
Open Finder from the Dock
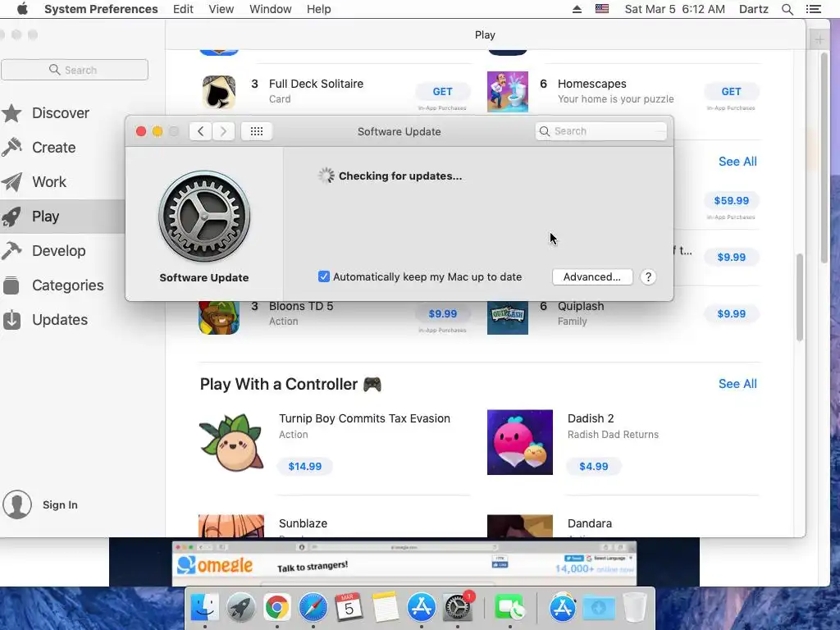click(x=204, y=608)
